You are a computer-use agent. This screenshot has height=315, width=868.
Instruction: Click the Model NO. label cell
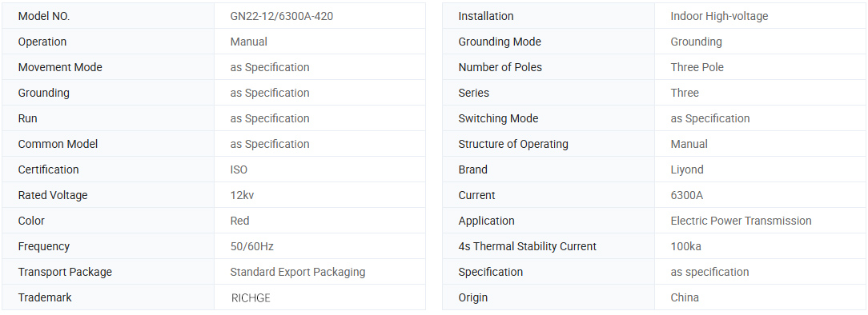[x=108, y=16]
